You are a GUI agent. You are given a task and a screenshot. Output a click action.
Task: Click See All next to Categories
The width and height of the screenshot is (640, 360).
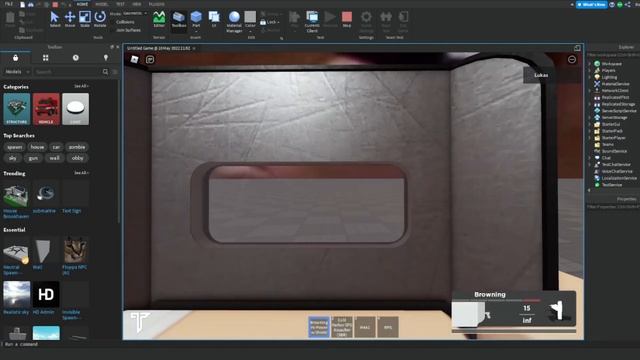pyautogui.click(x=81, y=86)
